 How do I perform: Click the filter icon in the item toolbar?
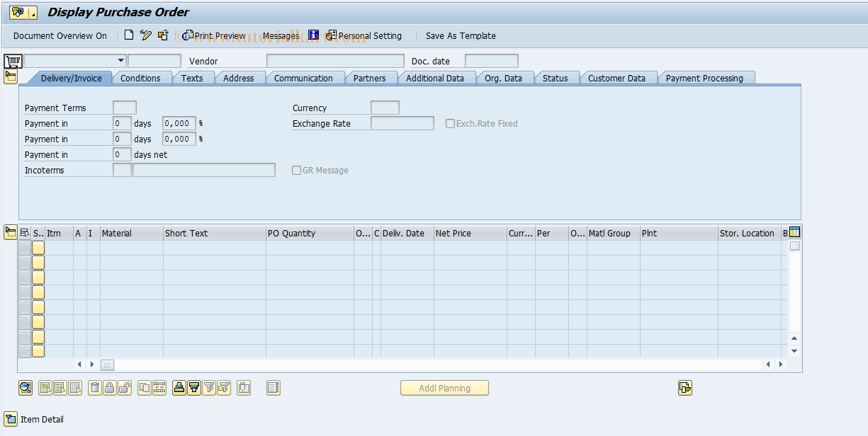point(210,388)
